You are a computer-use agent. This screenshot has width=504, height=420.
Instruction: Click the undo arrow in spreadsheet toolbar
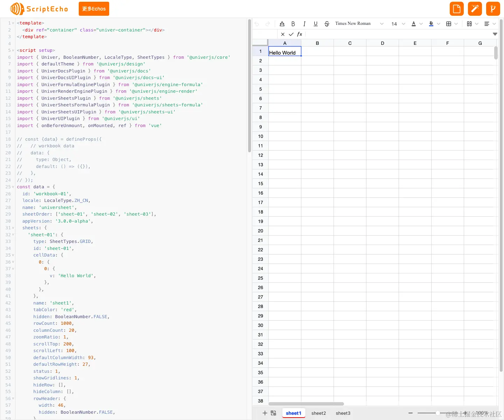click(x=257, y=24)
